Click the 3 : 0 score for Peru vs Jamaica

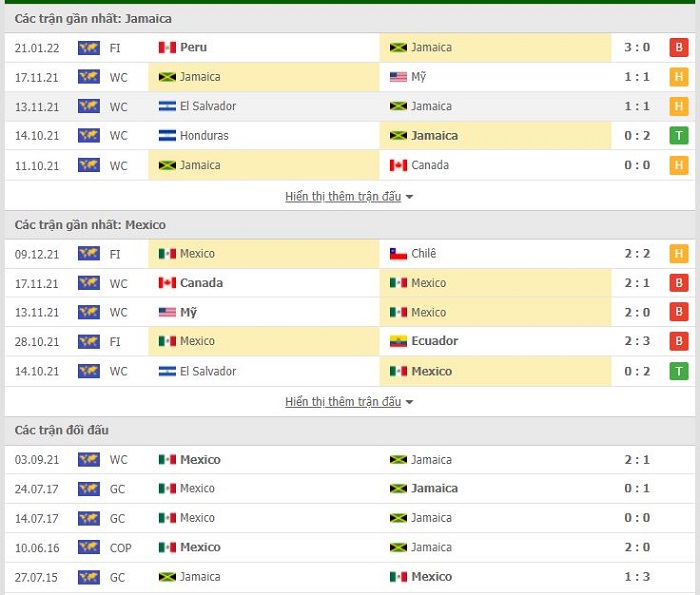[637, 47]
